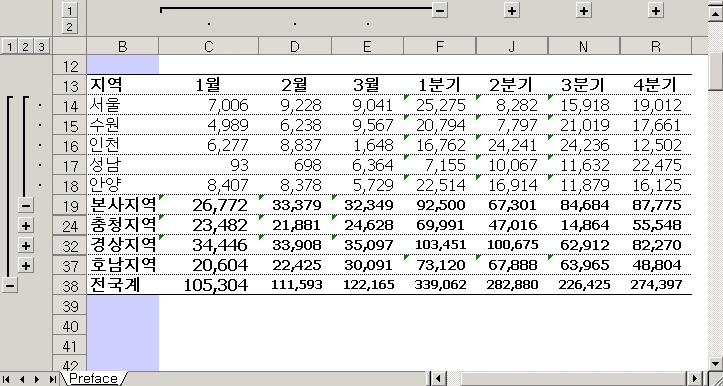The width and height of the screenshot is (723, 386).
Task: Select row 41 header
Action: [70, 346]
